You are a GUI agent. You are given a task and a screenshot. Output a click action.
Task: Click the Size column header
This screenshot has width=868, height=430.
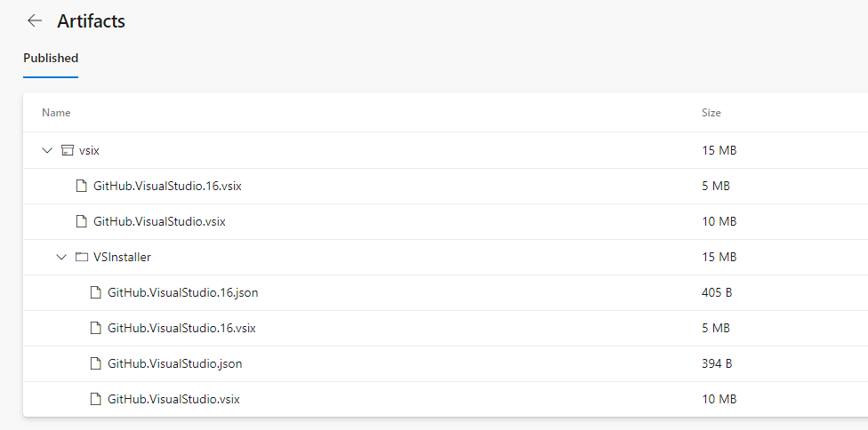point(711,113)
